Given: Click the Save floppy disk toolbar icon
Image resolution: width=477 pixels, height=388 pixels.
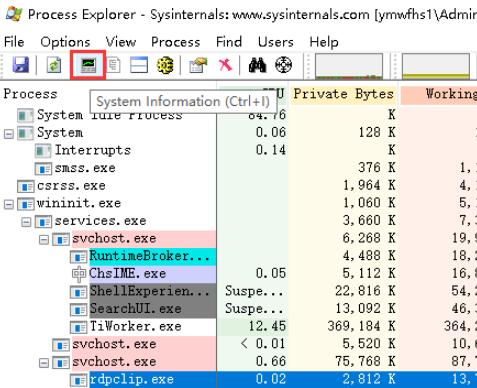Looking at the screenshot, I should [21, 65].
